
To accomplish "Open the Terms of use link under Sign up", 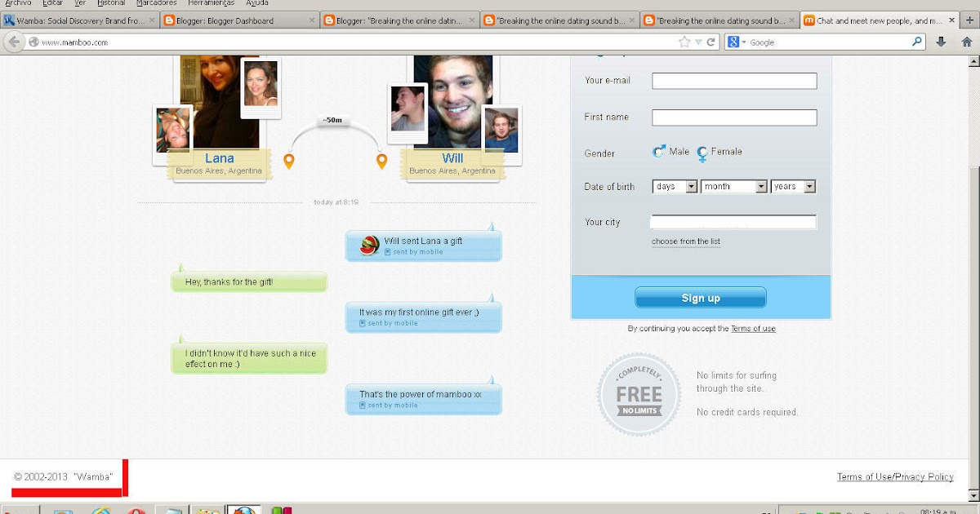I will tap(753, 329).
